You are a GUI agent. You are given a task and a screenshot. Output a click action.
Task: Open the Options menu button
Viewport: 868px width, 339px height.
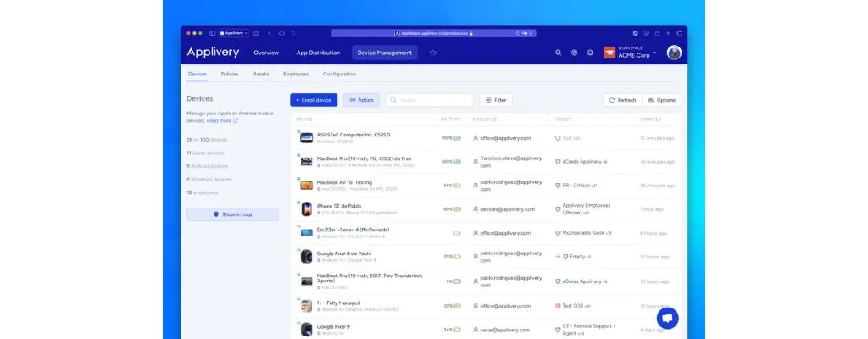pos(661,100)
